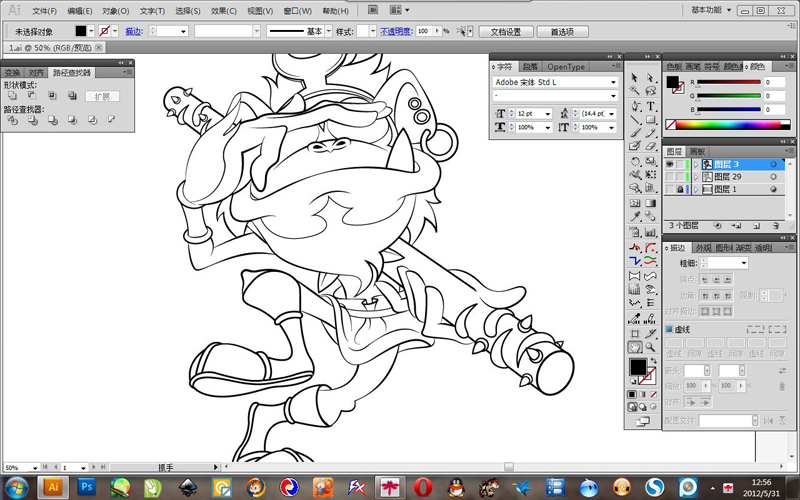This screenshot has width=800, height=500.
Task: Select the Zoom magnifier tool
Action: (651, 347)
